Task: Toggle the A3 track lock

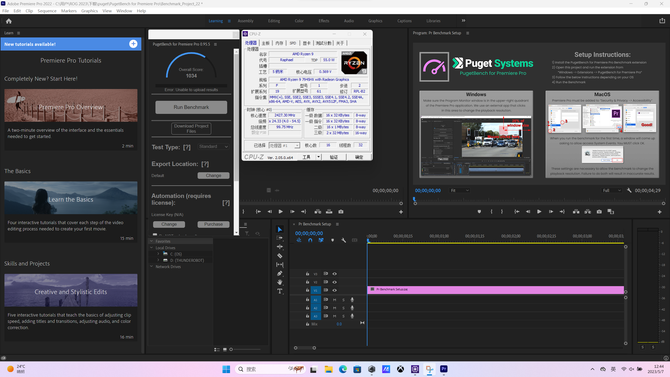Action: click(x=307, y=316)
